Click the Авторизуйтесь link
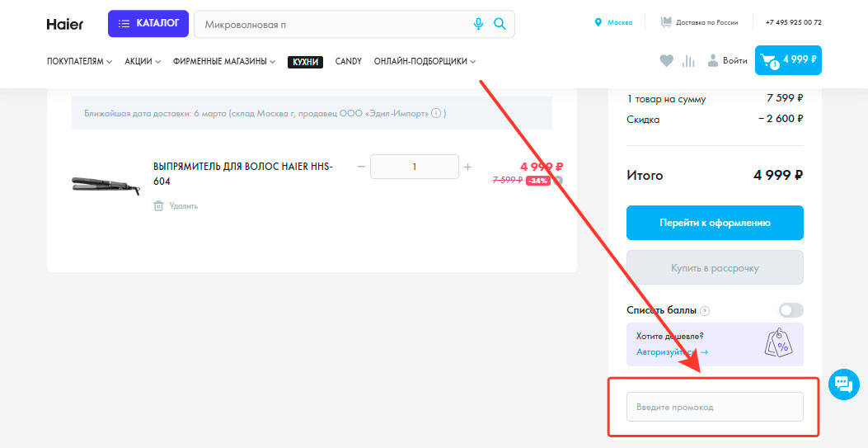Image resolution: width=868 pixels, height=448 pixels. click(672, 352)
